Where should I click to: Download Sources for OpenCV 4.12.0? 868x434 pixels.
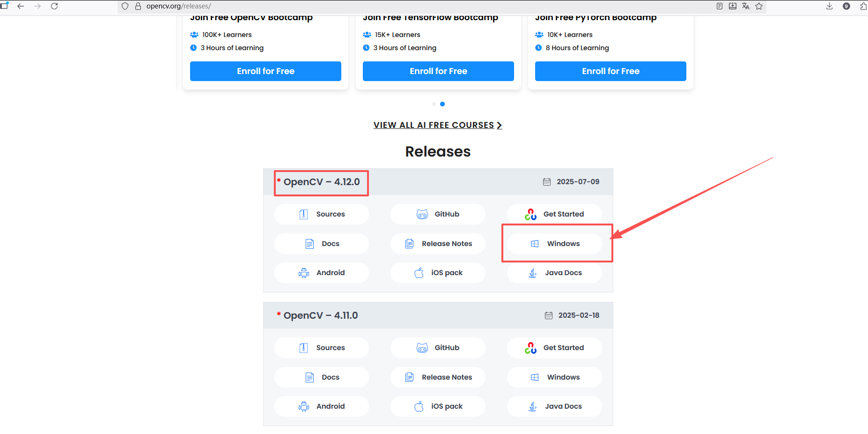tap(322, 214)
